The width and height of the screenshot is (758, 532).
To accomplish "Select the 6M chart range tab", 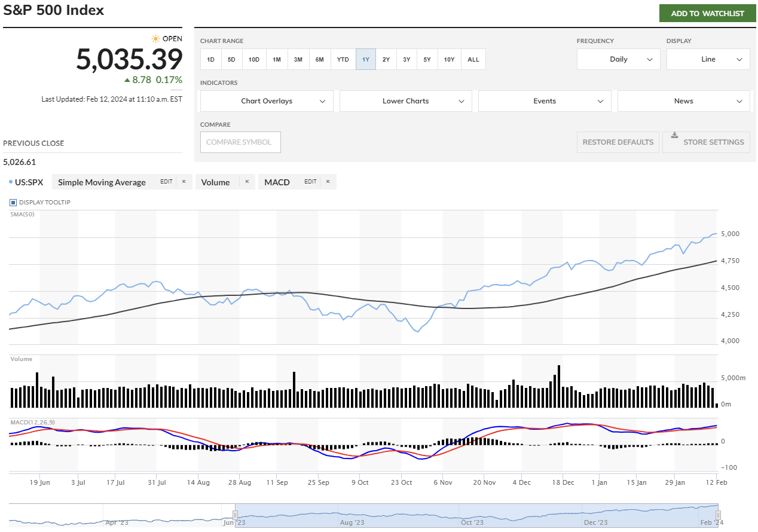I will pyautogui.click(x=320, y=60).
